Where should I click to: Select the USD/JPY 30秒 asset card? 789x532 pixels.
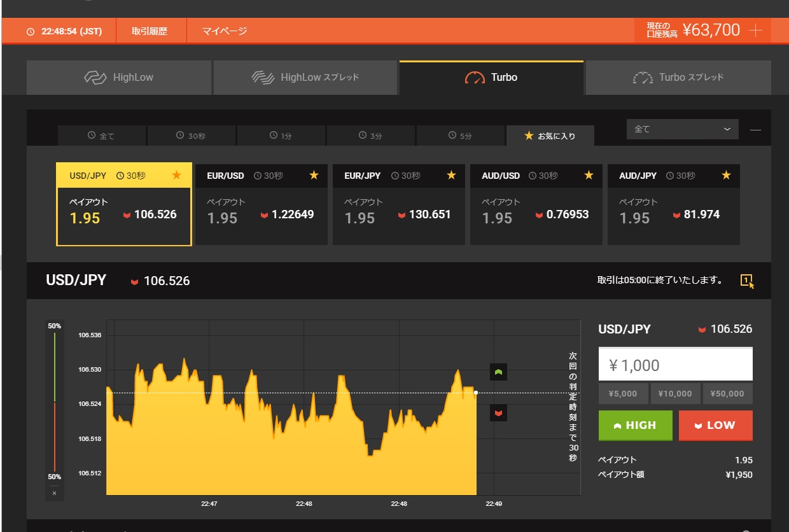click(x=124, y=204)
